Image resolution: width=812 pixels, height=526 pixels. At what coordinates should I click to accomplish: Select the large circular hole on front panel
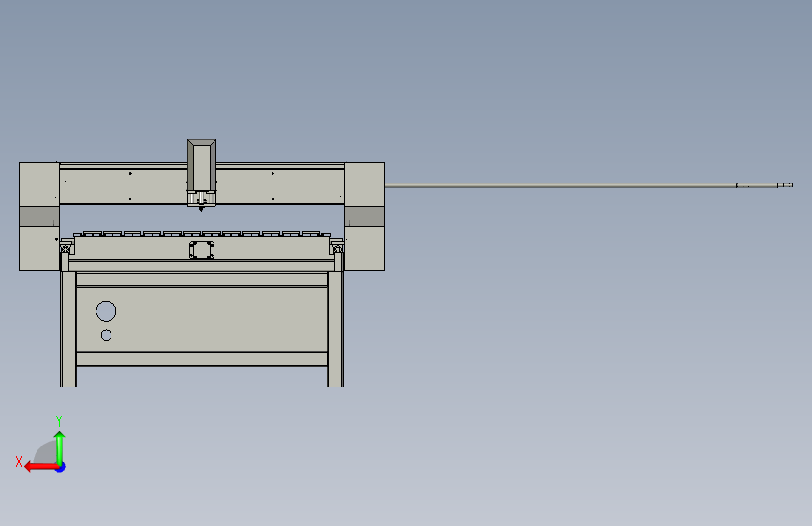coord(106,312)
